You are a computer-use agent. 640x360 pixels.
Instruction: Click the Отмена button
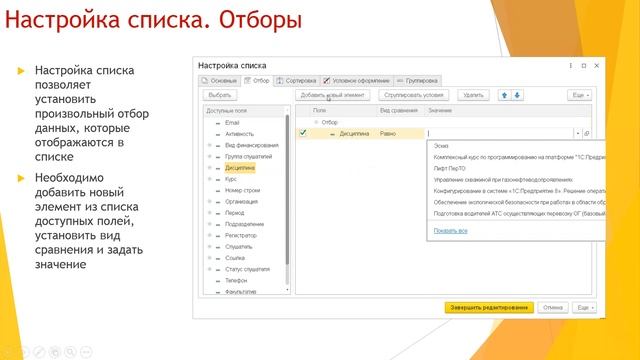point(553,307)
